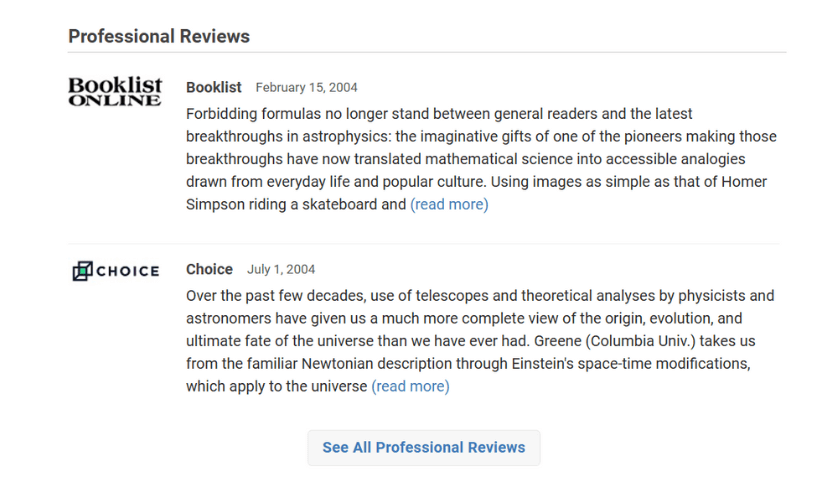Click the divider line between the reviews
838x494 pixels.
pyautogui.click(x=424, y=243)
